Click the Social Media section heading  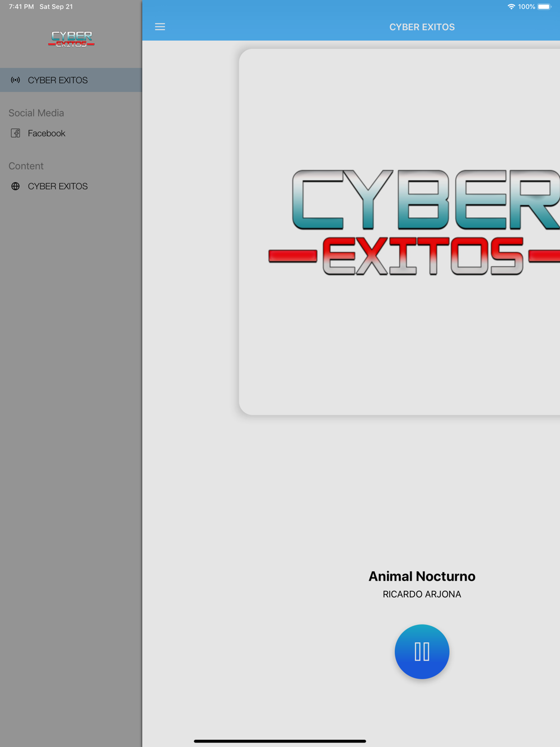(x=36, y=113)
